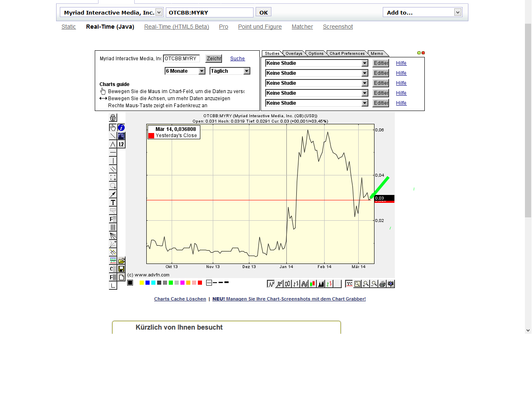
Task: Pick the blue color swatch
Action: tap(148, 283)
